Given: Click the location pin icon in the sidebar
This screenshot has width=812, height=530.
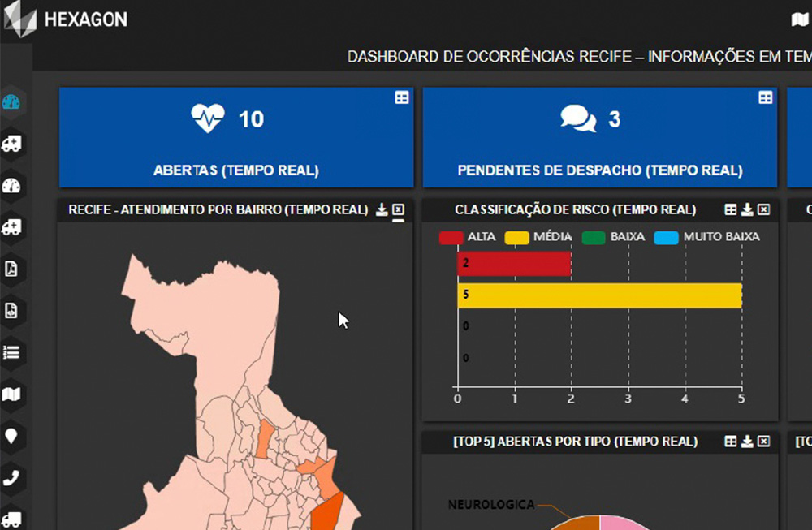Looking at the screenshot, I should click(12, 436).
